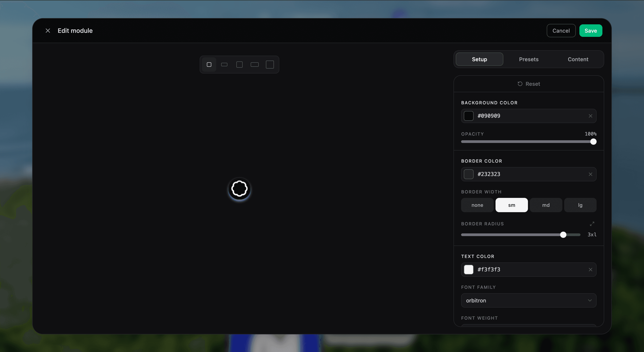This screenshot has width=644, height=352.
Task: Select the small wide rectangle size icon
Action: [x=224, y=65]
